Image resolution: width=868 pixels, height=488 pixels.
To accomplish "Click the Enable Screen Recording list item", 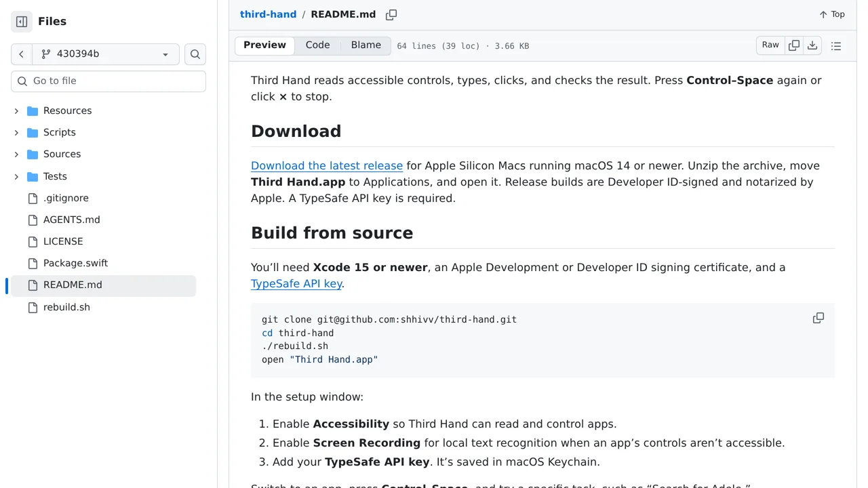I will [528, 443].
